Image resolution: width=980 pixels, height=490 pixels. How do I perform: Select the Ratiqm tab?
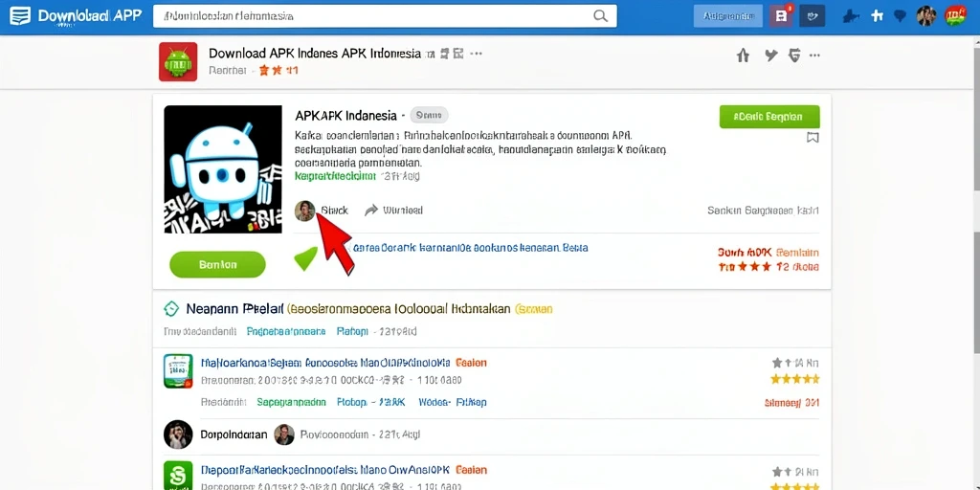click(x=352, y=331)
